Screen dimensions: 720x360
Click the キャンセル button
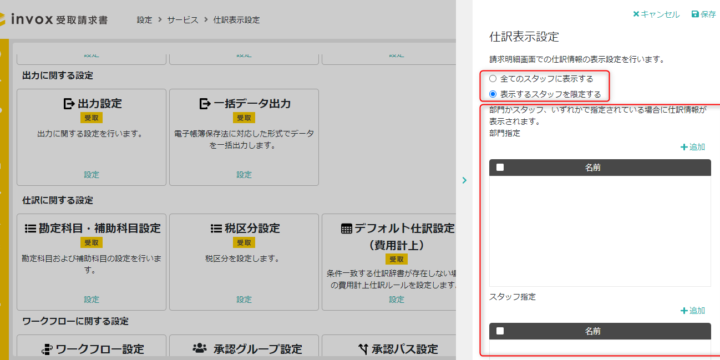pyautogui.click(x=656, y=14)
